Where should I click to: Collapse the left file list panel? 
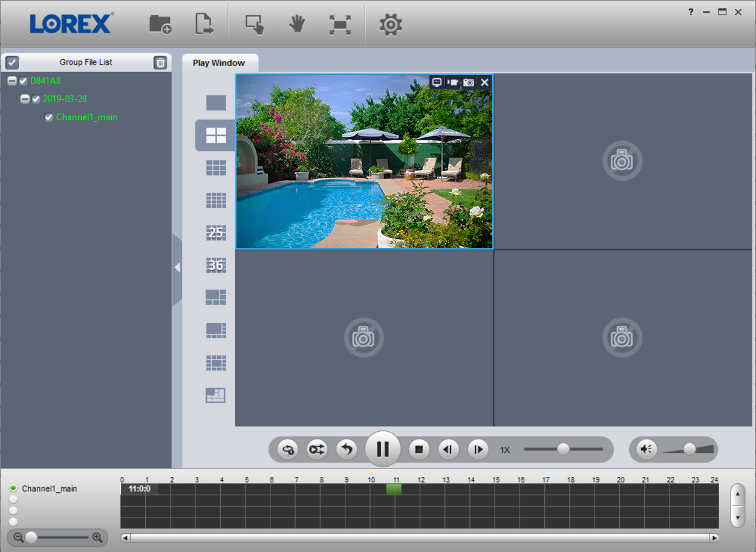(177, 267)
